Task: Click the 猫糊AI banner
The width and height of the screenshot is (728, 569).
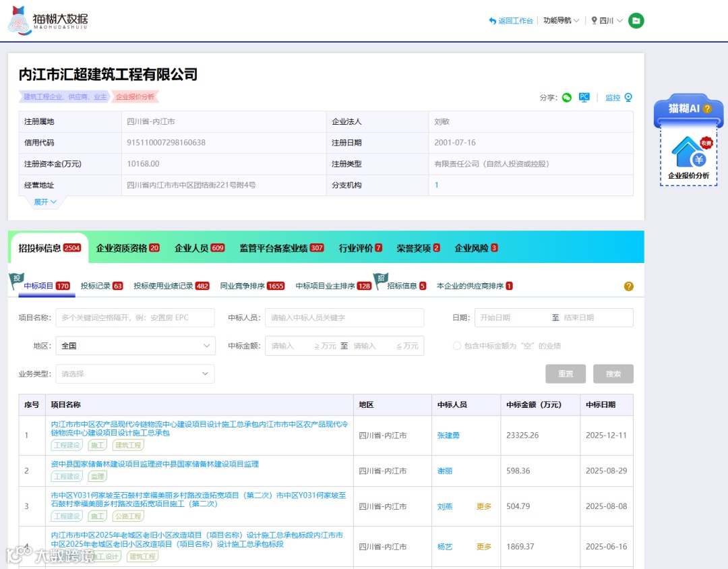Action: 688,110
